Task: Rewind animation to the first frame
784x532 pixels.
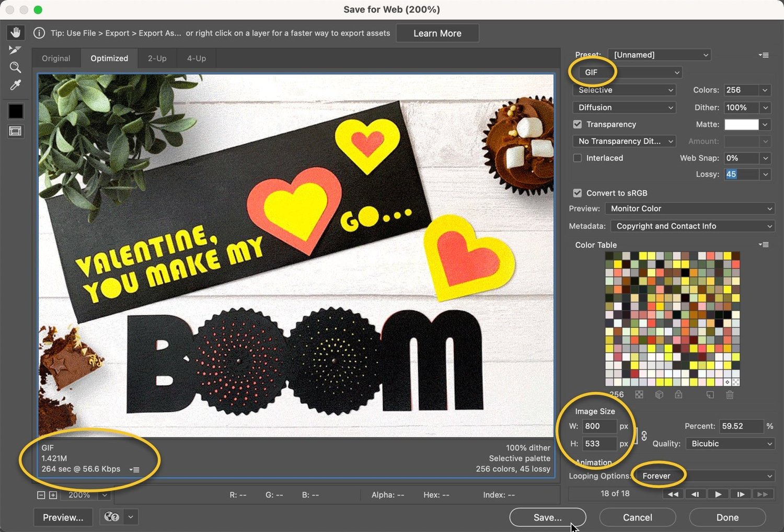Action: tap(673, 494)
